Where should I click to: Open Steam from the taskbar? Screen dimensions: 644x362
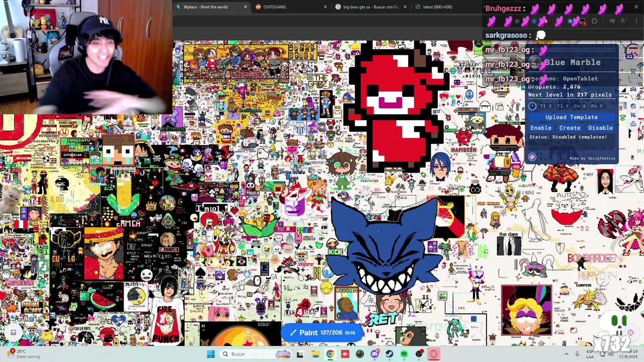[389, 354]
